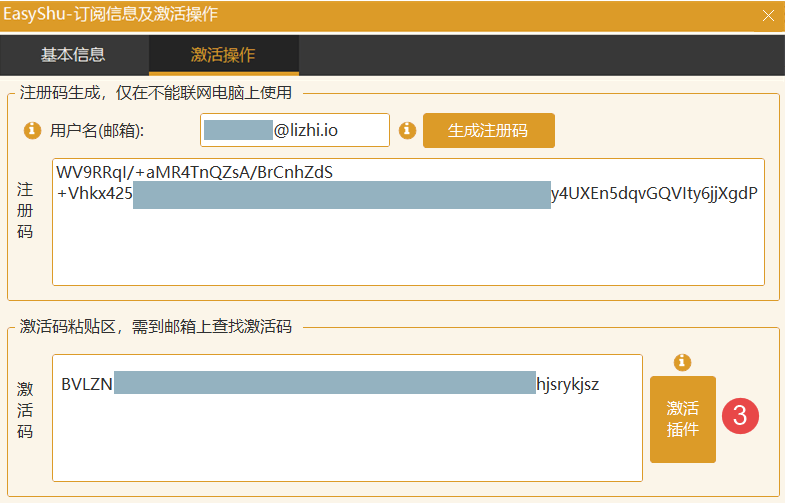Click the vertical 激活码 label

click(26, 409)
